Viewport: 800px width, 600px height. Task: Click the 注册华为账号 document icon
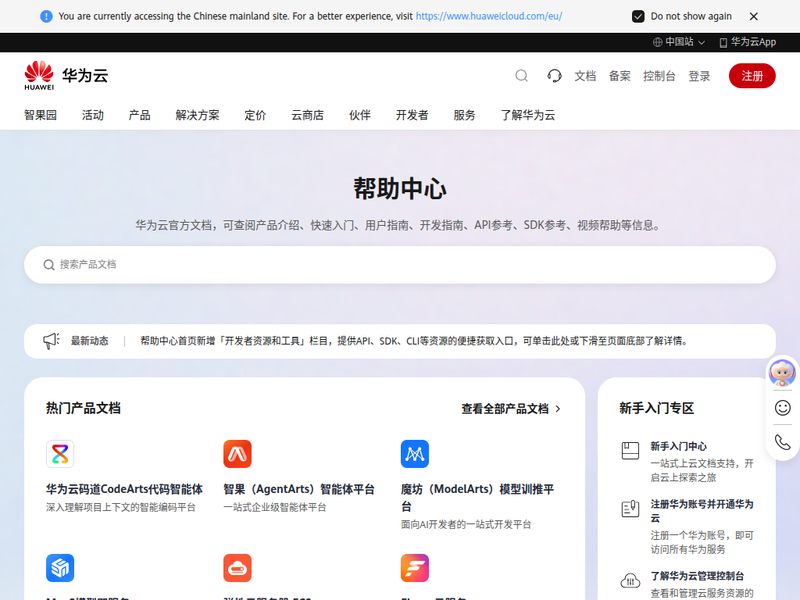point(630,508)
